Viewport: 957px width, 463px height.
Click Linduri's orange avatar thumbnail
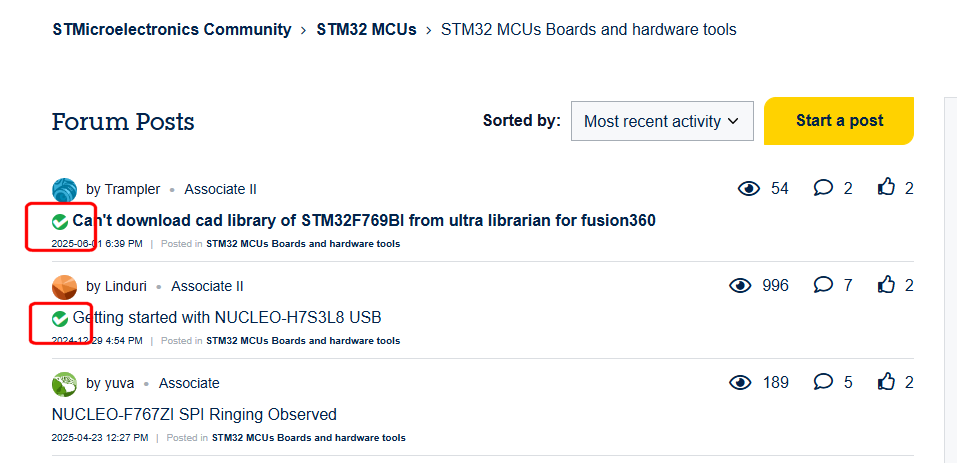tap(65, 287)
